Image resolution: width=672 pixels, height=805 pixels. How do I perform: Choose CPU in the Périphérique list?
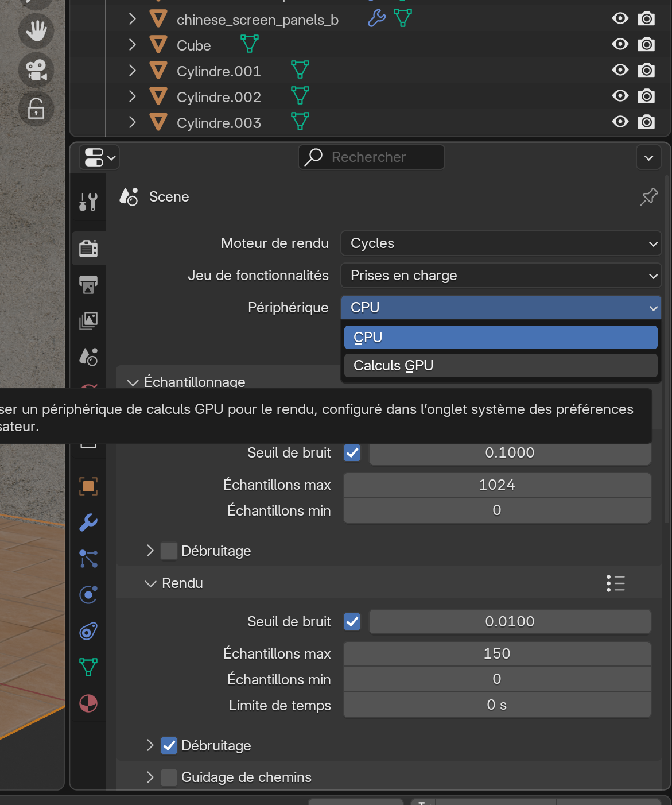coord(500,338)
